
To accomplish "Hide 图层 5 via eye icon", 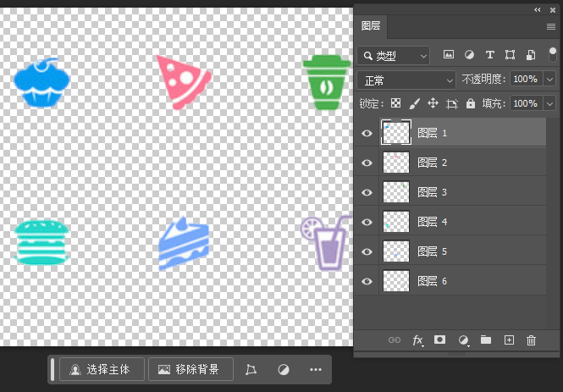I will (367, 251).
